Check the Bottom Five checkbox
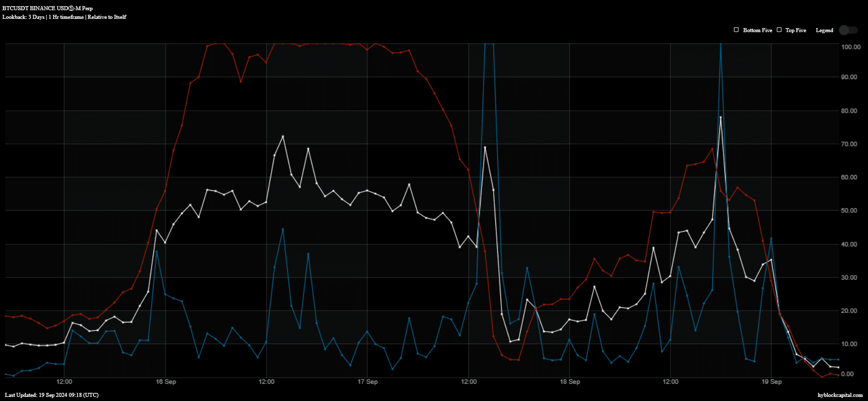868x401 pixels. point(736,30)
